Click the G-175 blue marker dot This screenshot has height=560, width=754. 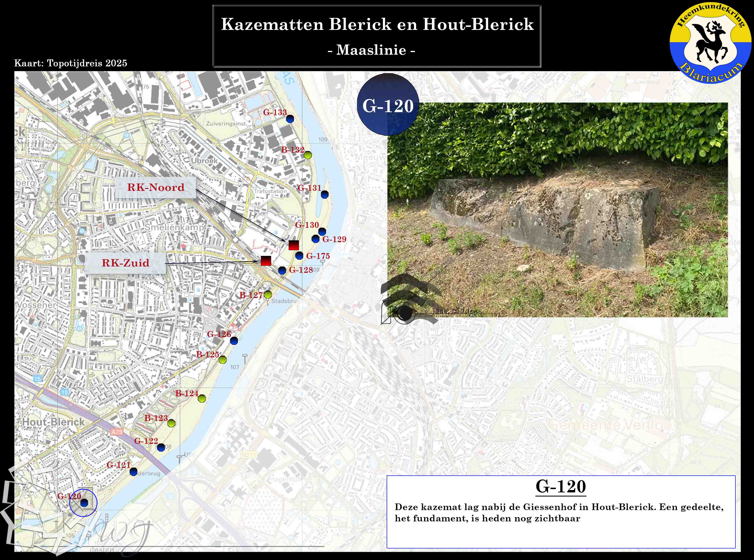click(299, 256)
